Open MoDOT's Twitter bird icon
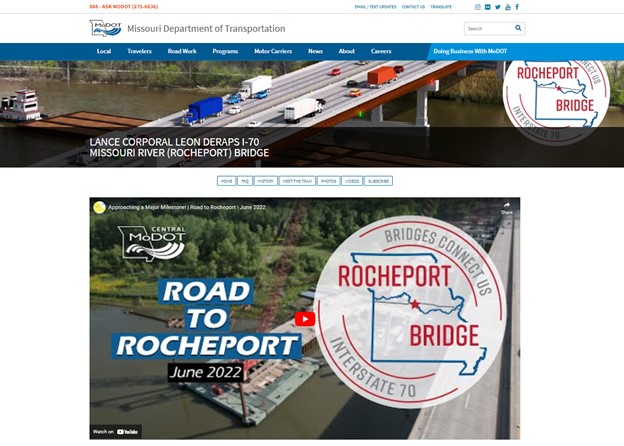 click(x=497, y=7)
